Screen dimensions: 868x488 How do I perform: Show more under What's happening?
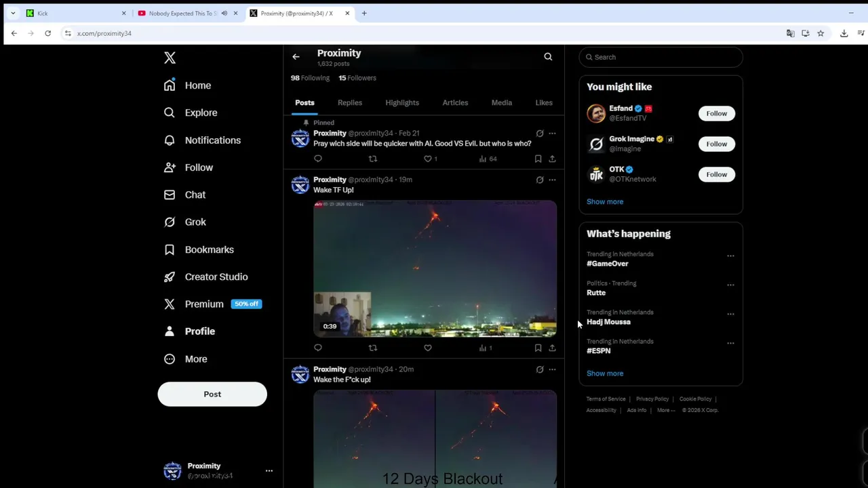tap(605, 373)
